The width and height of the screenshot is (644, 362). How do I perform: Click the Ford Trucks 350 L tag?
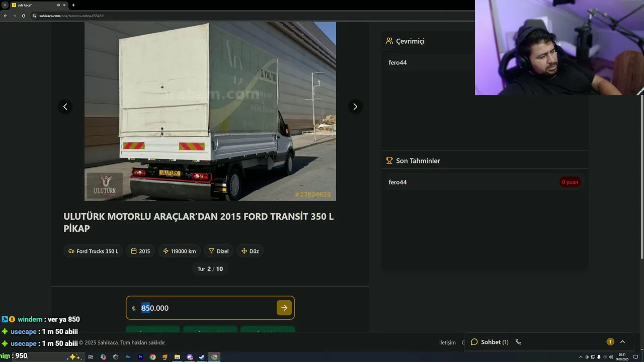coord(93,251)
